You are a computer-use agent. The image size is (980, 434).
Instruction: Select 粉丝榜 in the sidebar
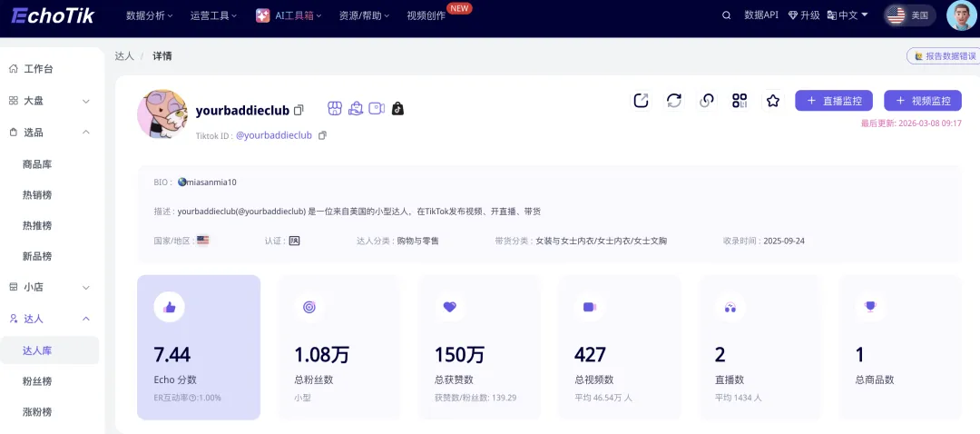click(x=37, y=381)
